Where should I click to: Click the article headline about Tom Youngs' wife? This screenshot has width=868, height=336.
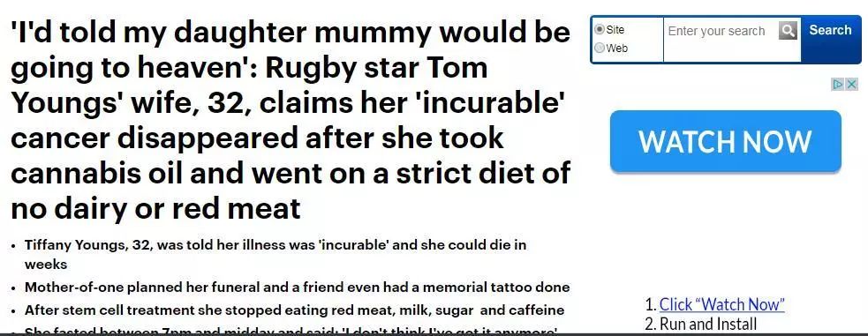click(x=291, y=121)
